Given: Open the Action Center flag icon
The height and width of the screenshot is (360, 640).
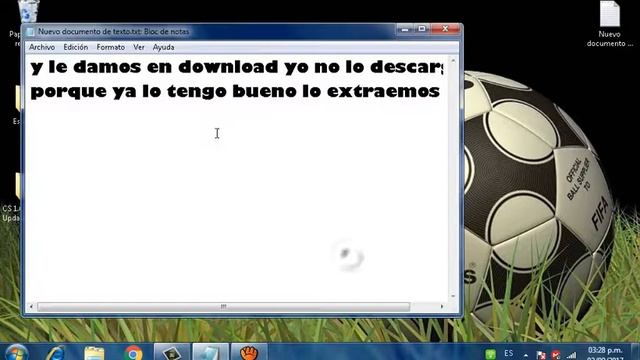Looking at the screenshot, I should point(541,355).
